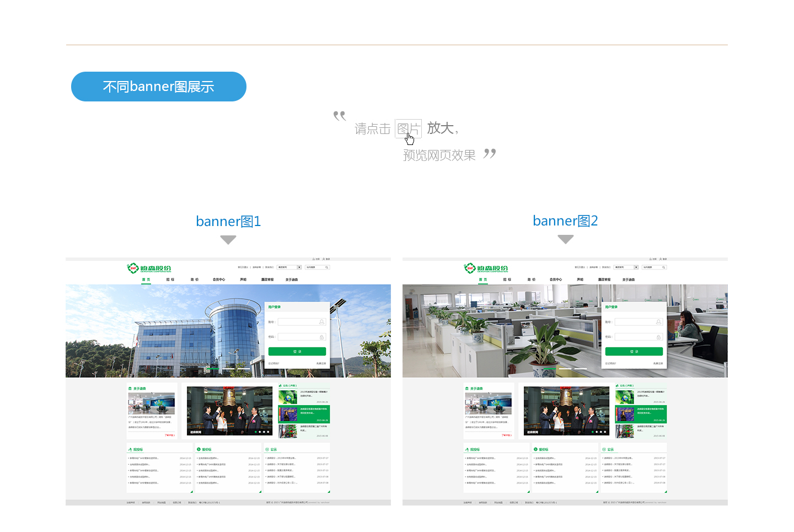Click the second slide indicator on the office banner
Image resolution: width=794 pixels, height=532 pixels.
point(565,368)
